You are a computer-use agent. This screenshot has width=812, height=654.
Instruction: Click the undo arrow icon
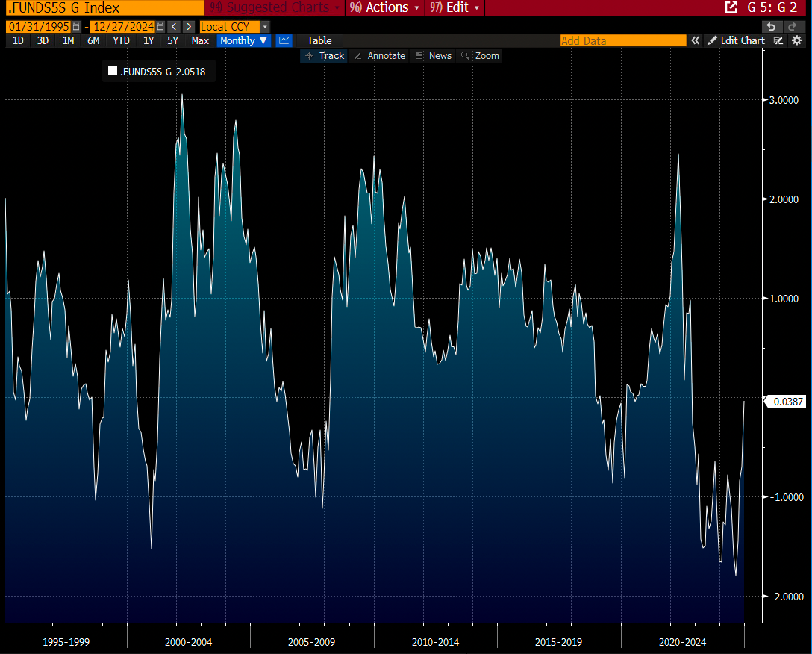point(771,27)
